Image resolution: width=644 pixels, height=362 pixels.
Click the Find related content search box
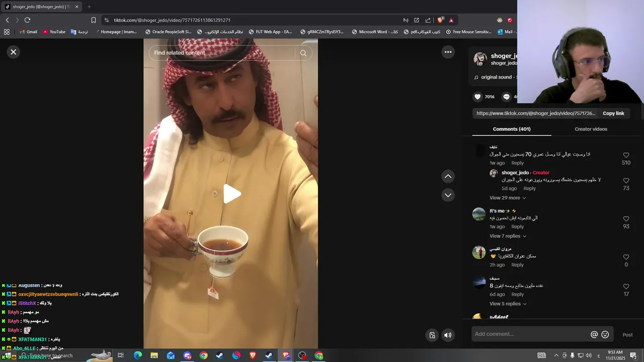click(221, 53)
